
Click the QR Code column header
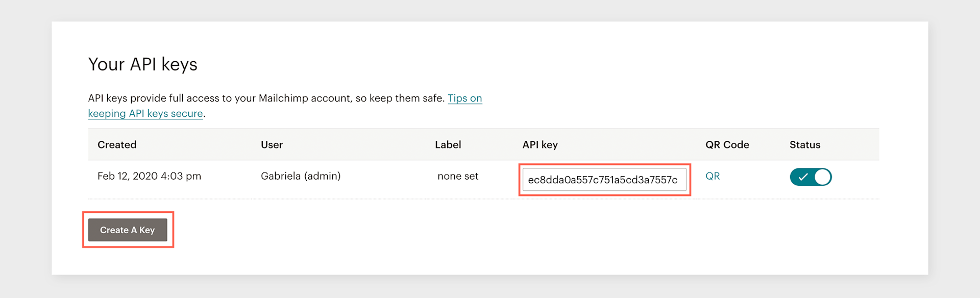(x=727, y=144)
